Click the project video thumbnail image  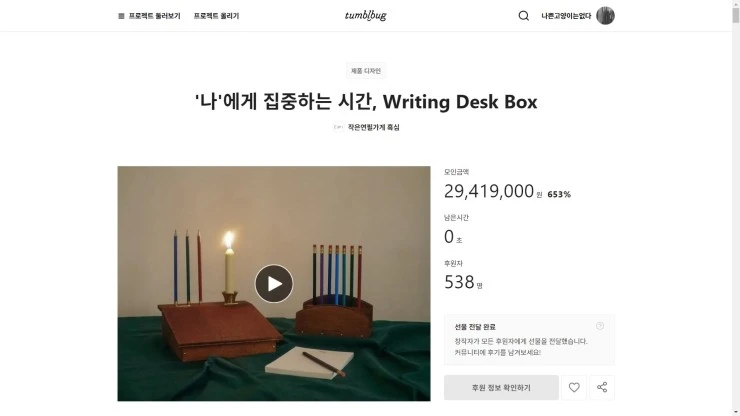274,284
